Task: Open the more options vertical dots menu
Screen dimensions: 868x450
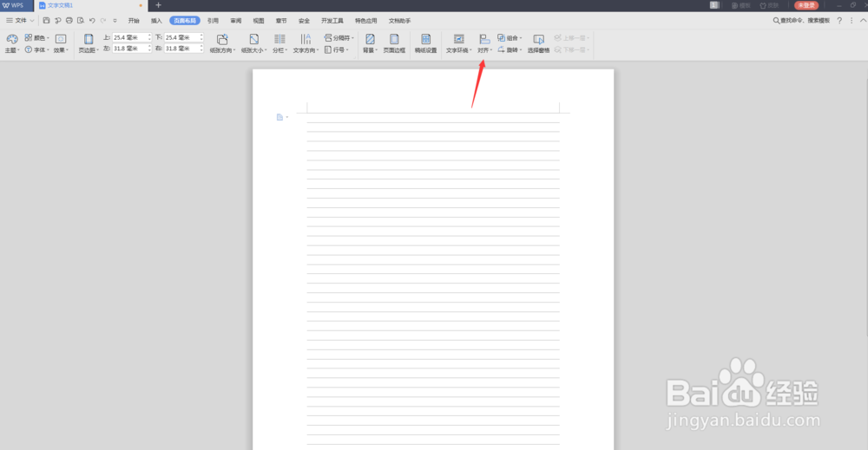Action: tap(852, 21)
